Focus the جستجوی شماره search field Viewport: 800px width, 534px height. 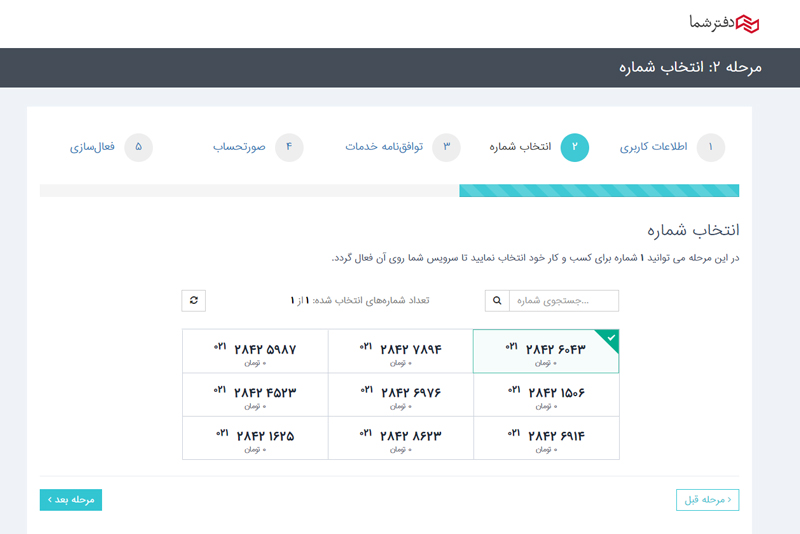tap(564, 300)
